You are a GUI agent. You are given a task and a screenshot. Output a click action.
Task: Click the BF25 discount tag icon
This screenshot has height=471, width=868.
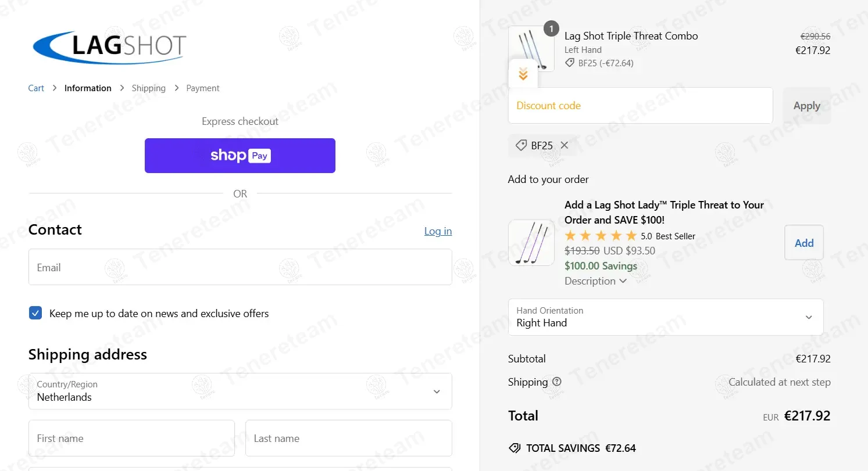(x=521, y=145)
